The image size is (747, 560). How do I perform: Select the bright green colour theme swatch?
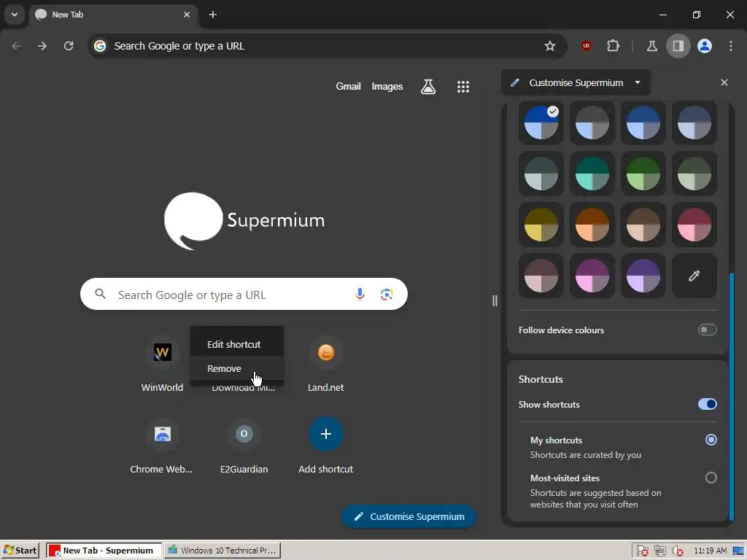(643, 174)
